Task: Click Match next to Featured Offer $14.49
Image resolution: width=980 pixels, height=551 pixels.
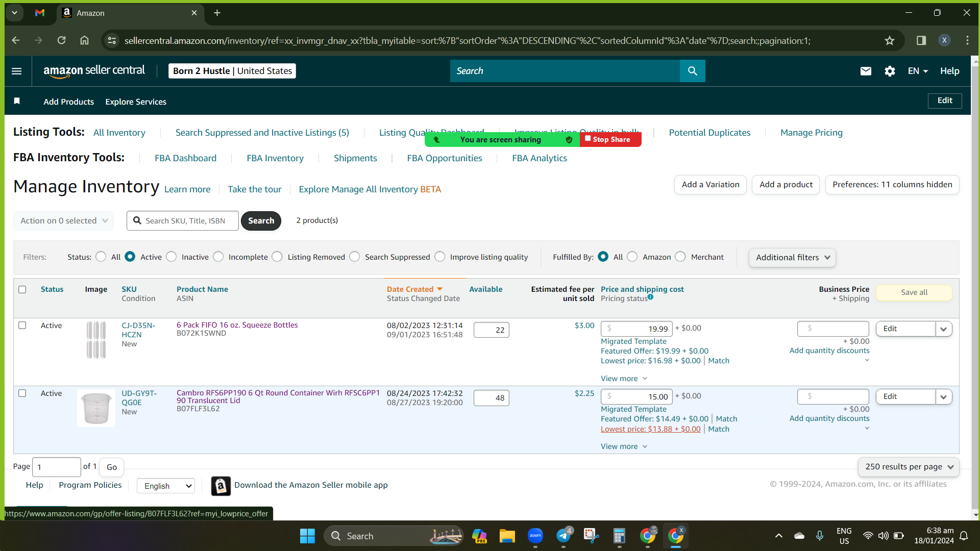Action: pyautogui.click(x=727, y=419)
